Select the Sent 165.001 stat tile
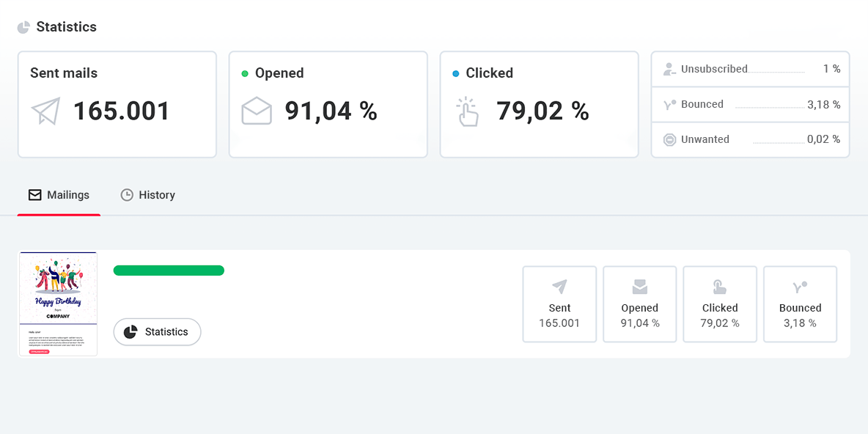This screenshot has height=434, width=868. (x=559, y=304)
